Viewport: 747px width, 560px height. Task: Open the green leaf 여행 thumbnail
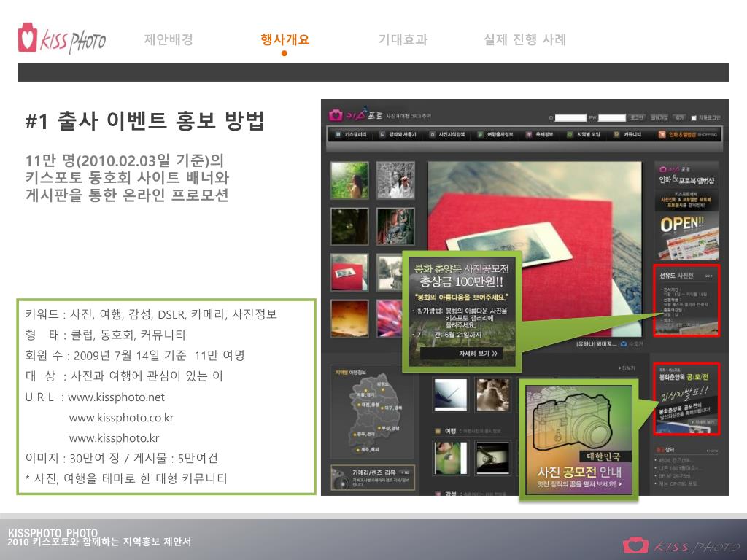click(450, 458)
